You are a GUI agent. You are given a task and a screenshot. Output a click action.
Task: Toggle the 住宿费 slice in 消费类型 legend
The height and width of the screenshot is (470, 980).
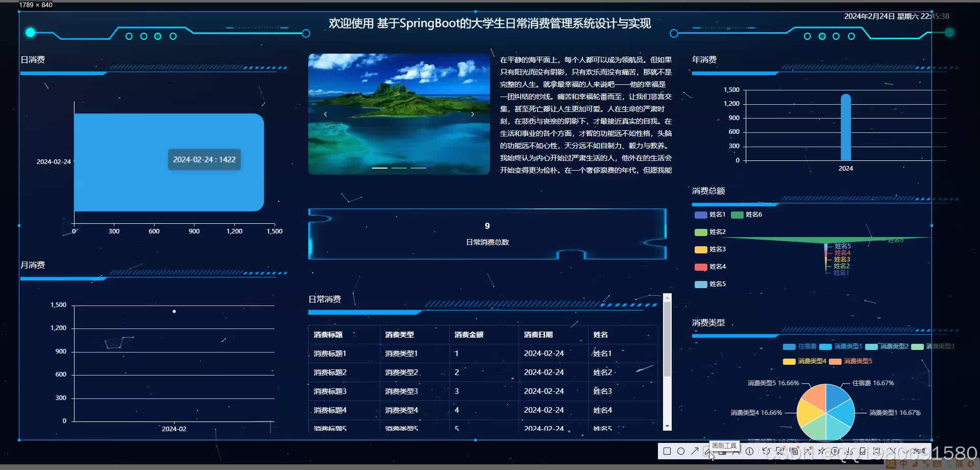click(799, 346)
